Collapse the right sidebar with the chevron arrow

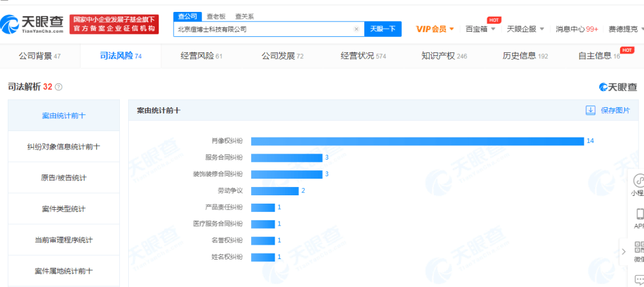pos(624,251)
